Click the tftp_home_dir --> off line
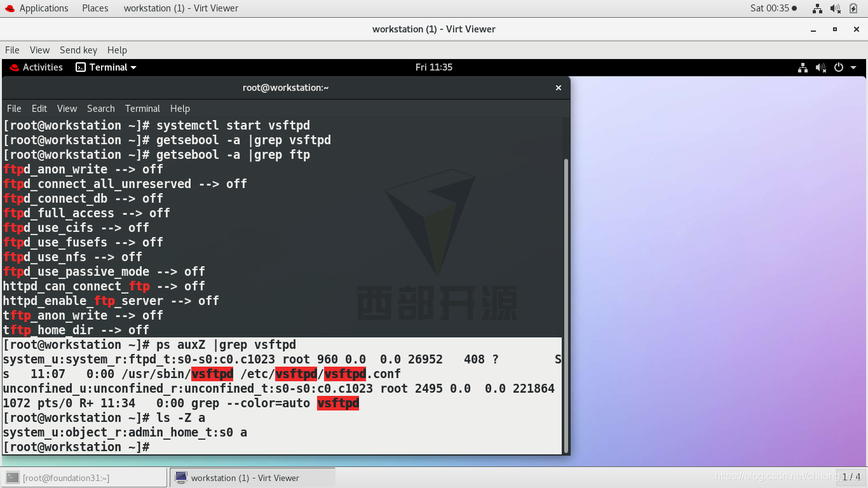This screenshot has width=868, height=488. click(76, 330)
